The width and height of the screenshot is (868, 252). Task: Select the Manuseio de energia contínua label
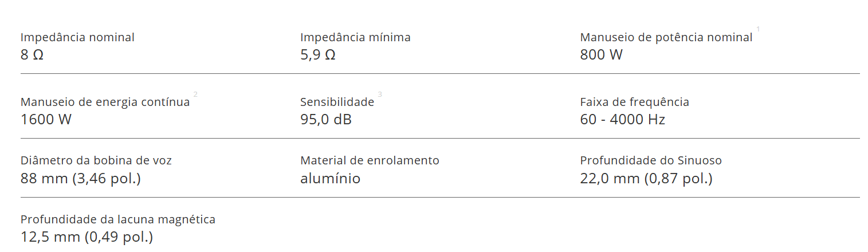pos(105,102)
